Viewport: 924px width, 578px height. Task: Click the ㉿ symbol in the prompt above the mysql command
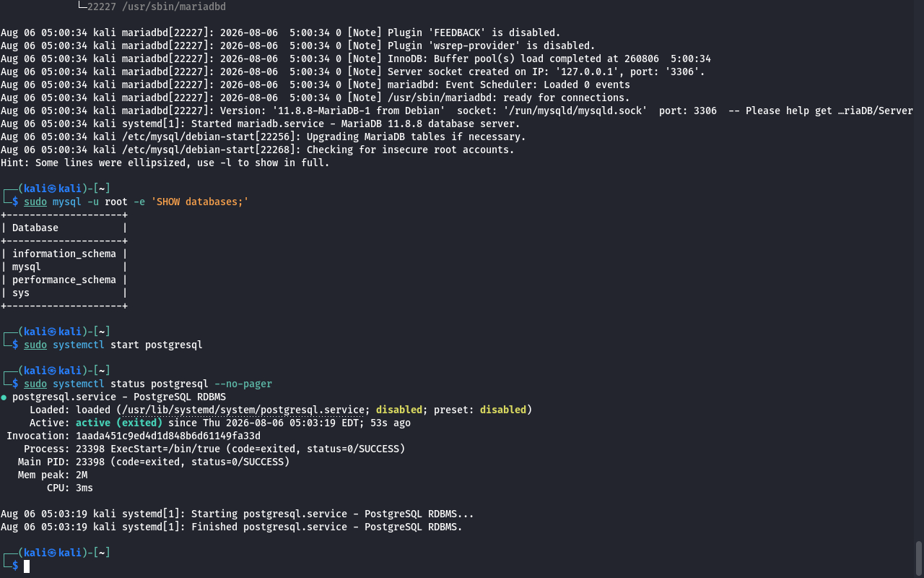tap(53, 189)
